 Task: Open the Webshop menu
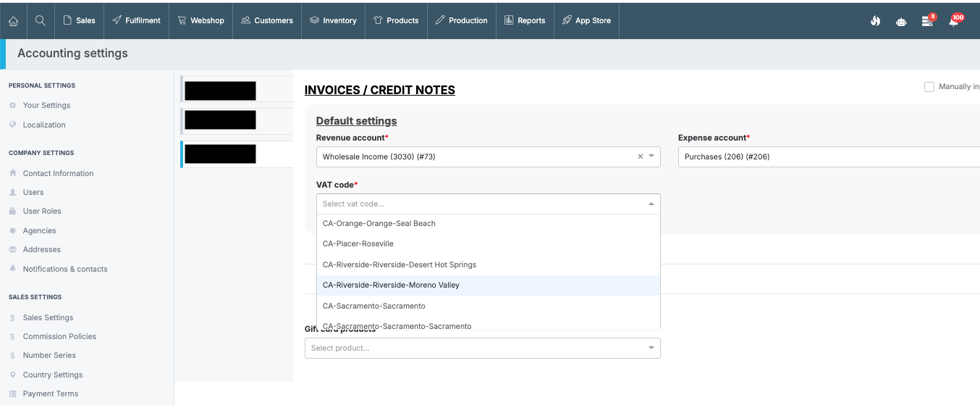[200, 21]
